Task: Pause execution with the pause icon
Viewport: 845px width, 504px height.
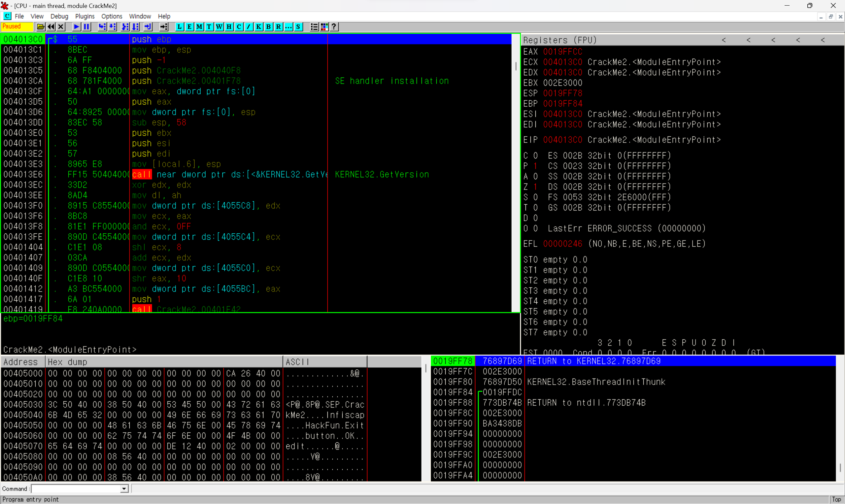Action: (x=86, y=26)
